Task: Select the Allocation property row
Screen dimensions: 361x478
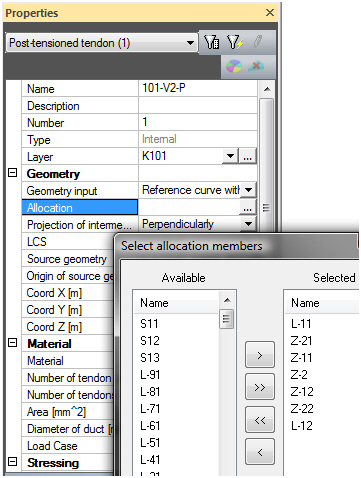Action: (x=80, y=207)
